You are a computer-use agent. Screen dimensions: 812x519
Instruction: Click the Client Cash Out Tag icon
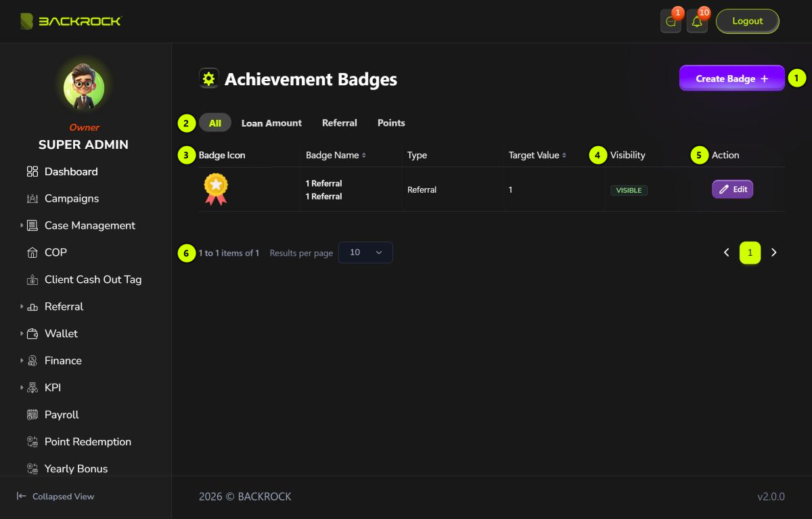point(32,280)
